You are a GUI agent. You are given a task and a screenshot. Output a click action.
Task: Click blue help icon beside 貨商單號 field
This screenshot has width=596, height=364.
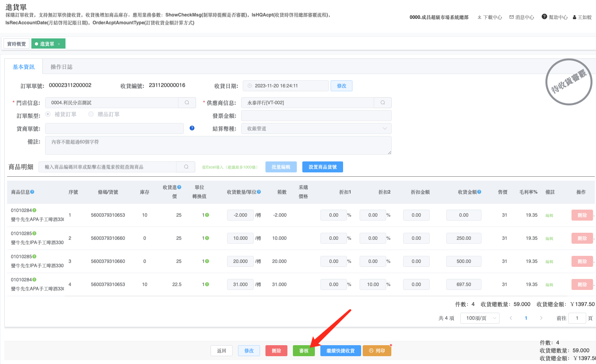pos(192,128)
